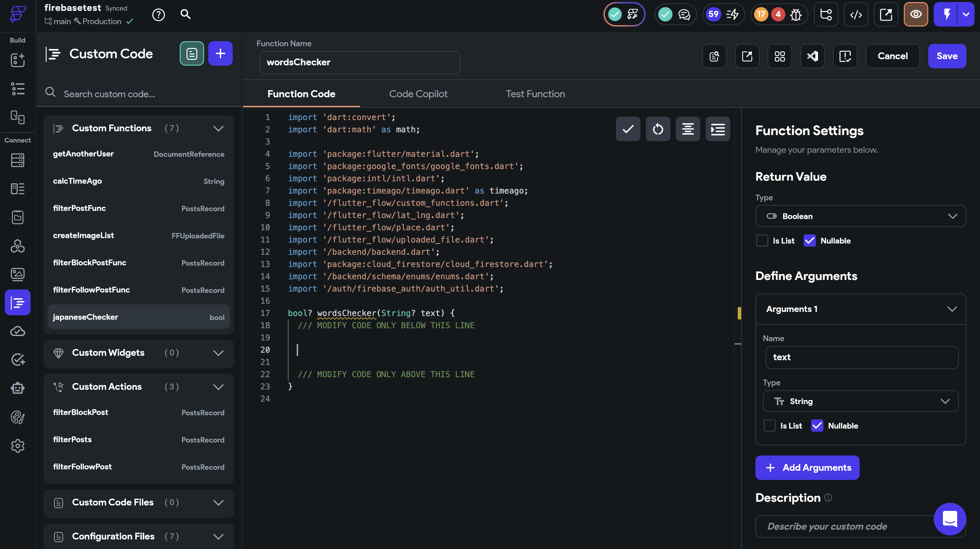Click the preview eye icon

pos(915,14)
